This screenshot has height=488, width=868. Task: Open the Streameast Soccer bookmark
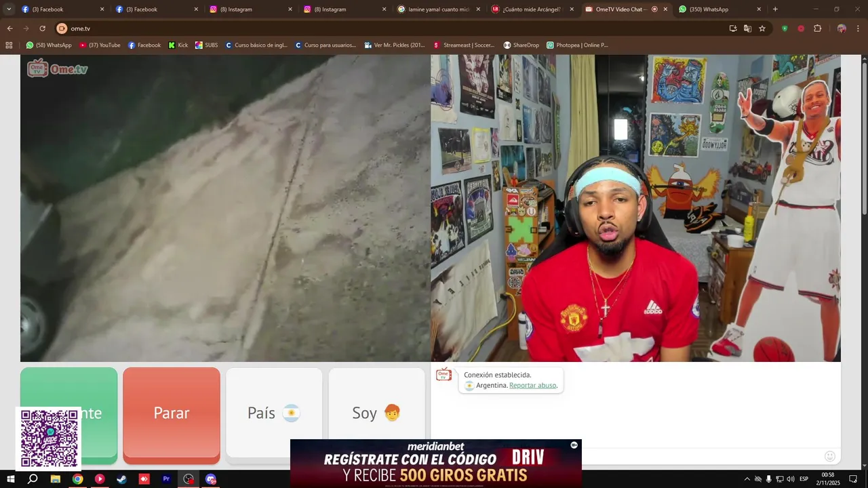465,45
